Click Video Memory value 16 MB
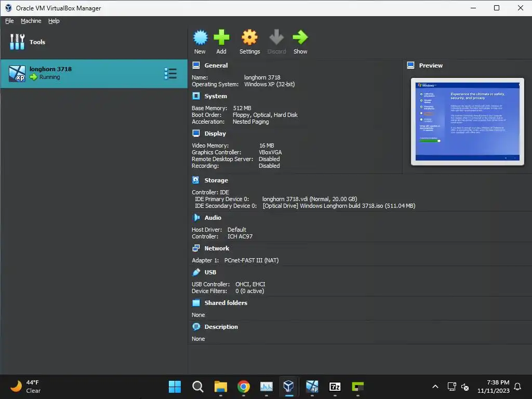Image resolution: width=532 pixels, height=399 pixels. pyautogui.click(x=267, y=145)
